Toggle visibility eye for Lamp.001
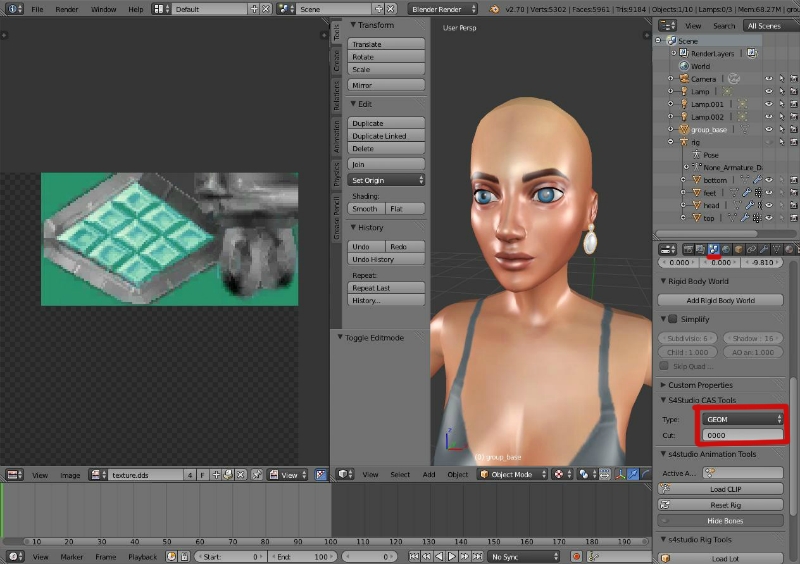The width and height of the screenshot is (800, 564). click(769, 104)
